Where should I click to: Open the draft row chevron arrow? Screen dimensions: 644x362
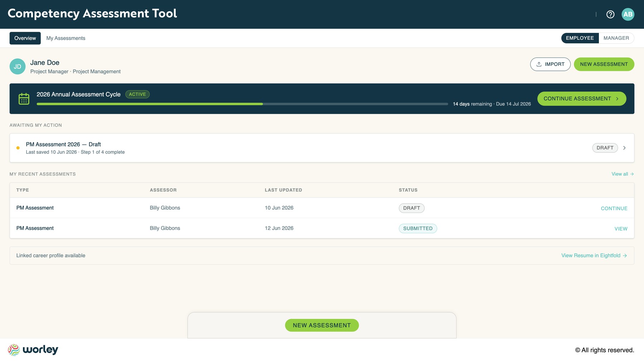click(624, 148)
